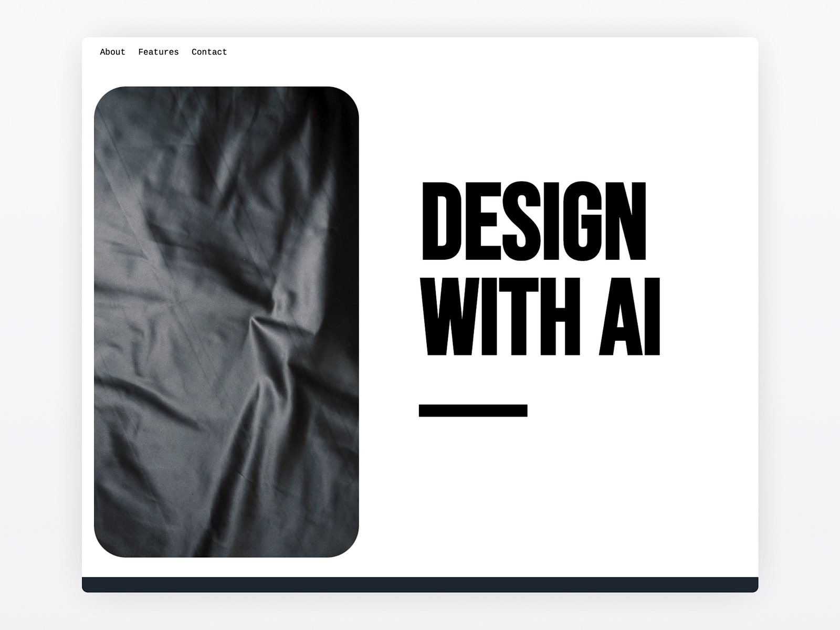
Task: Open the Features navigation link
Action: (x=158, y=52)
